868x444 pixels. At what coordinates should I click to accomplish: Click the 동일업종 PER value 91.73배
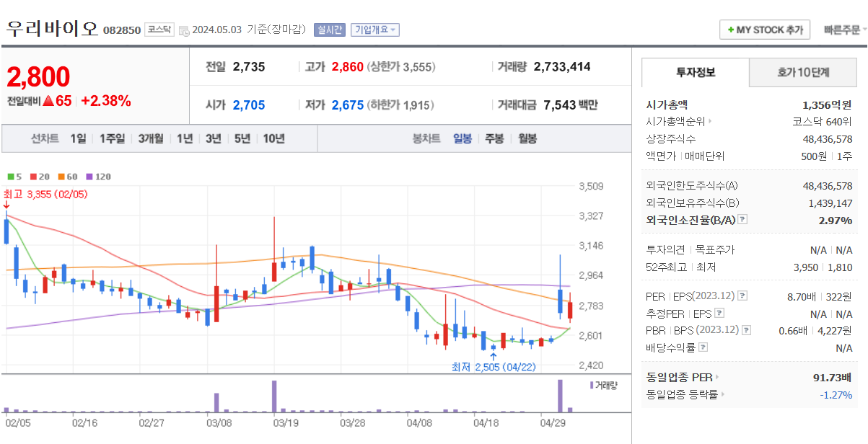[x=832, y=377]
